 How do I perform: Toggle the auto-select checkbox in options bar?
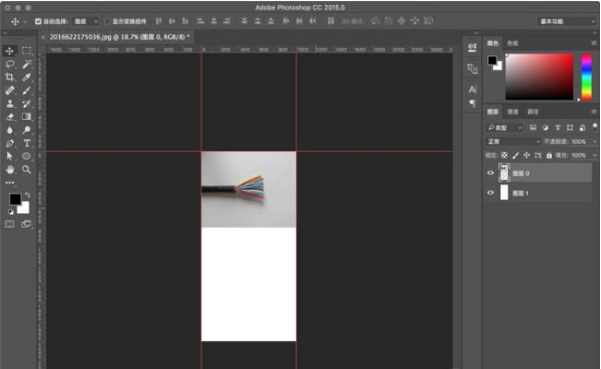[x=38, y=21]
